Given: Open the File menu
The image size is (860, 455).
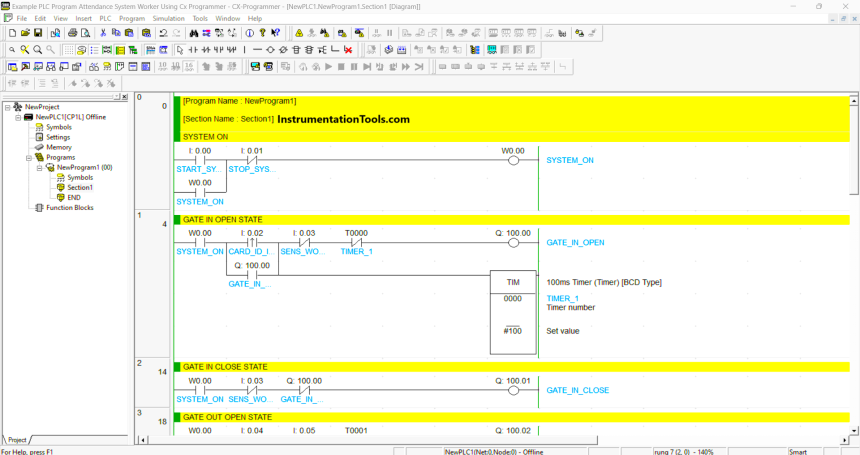Looking at the screenshot, I should click(x=22, y=18).
